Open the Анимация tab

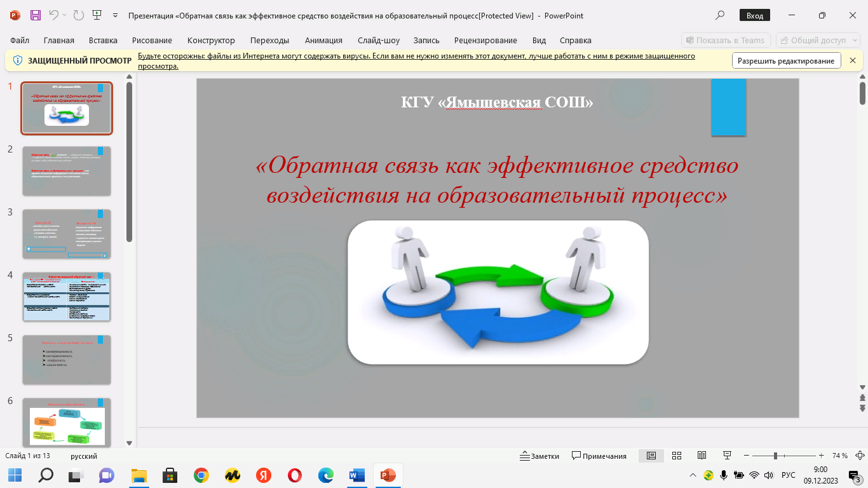323,40
